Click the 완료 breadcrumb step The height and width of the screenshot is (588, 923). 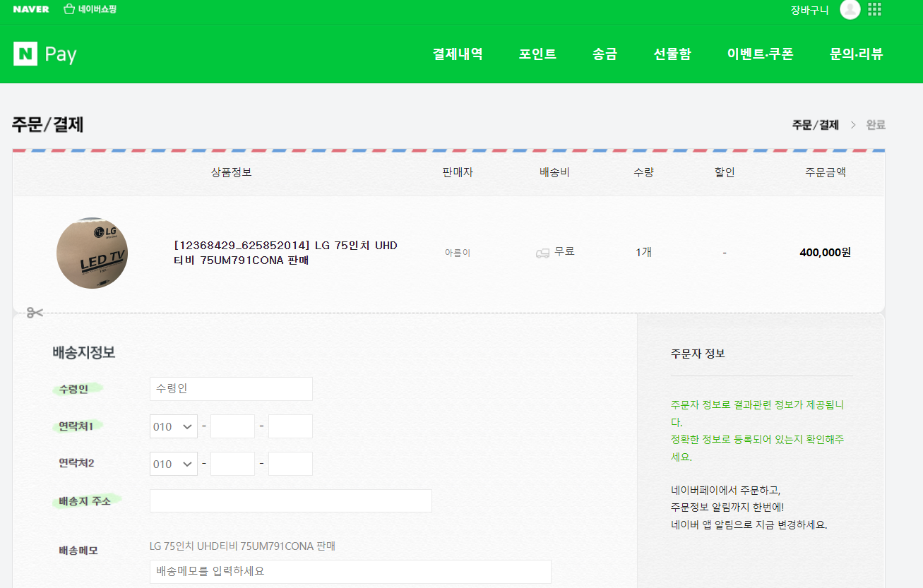(x=876, y=125)
